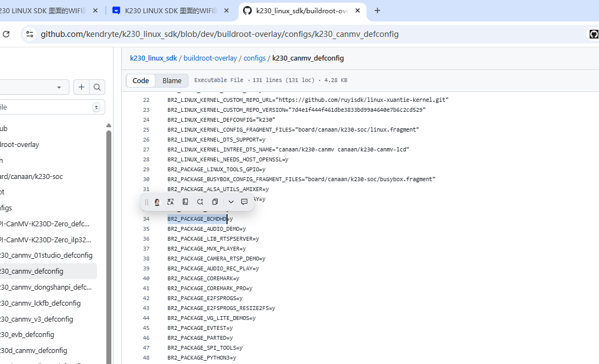The image size is (599, 364).
Task: Open k230_linux_sdk breadcrumb link
Action: 153,58
